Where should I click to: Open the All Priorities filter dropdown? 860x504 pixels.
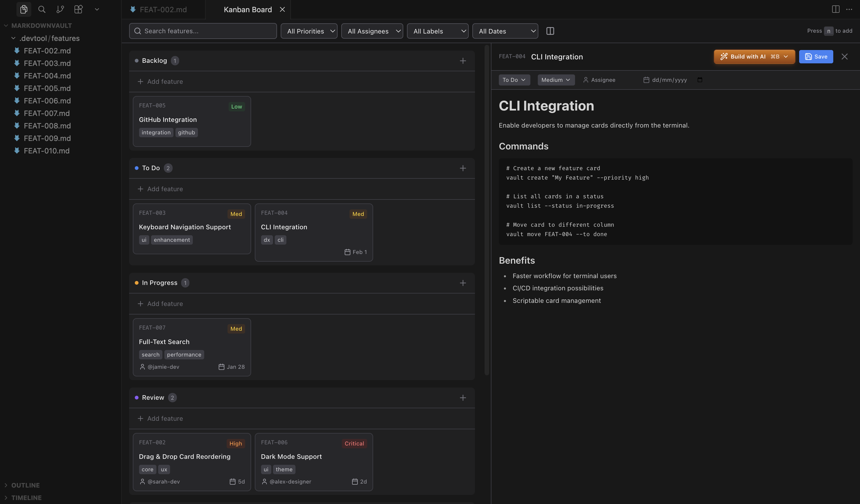tap(309, 31)
